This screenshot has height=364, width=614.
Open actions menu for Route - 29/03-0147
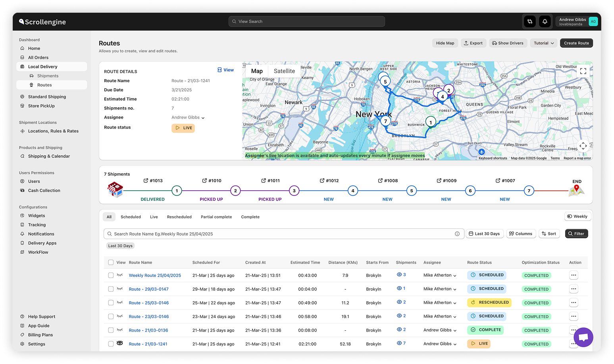click(x=574, y=289)
